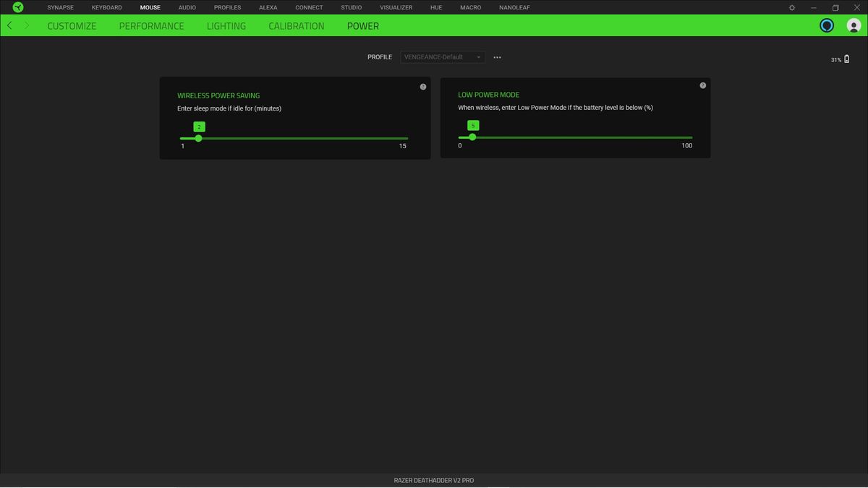868x488 pixels.
Task: Click the Low Power Mode slider handle
Action: pyautogui.click(x=472, y=137)
